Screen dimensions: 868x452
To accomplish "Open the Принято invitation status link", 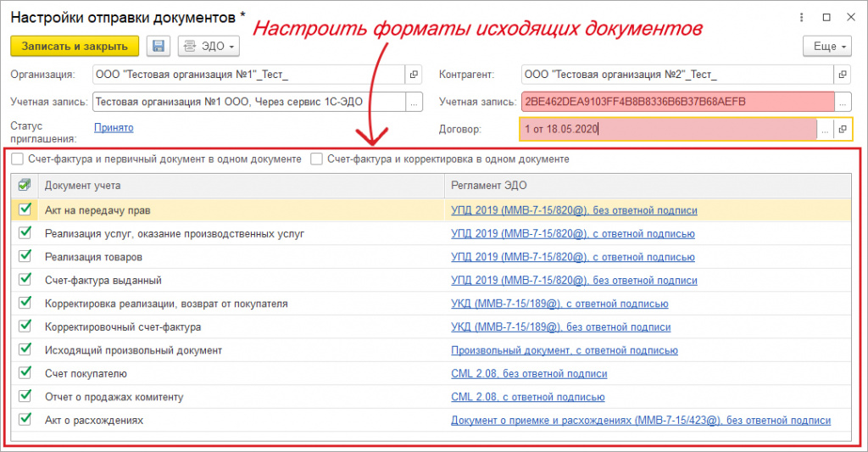I will click(114, 127).
